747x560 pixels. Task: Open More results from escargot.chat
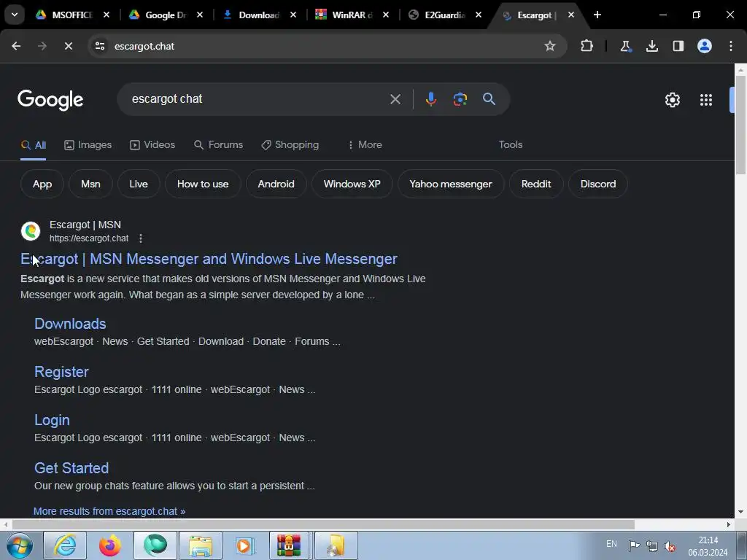(x=109, y=511)
